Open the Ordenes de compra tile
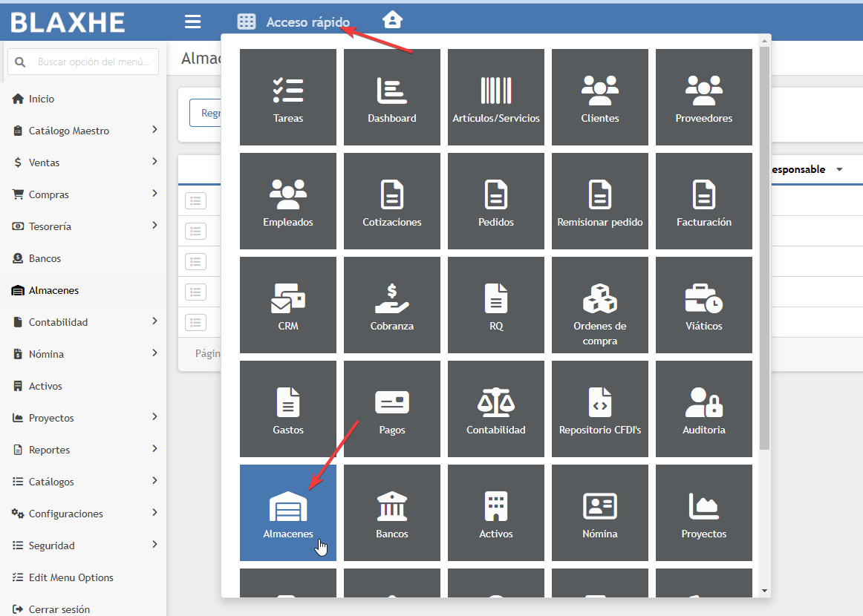This screenshot has width=863, height=616. [600, 305]
